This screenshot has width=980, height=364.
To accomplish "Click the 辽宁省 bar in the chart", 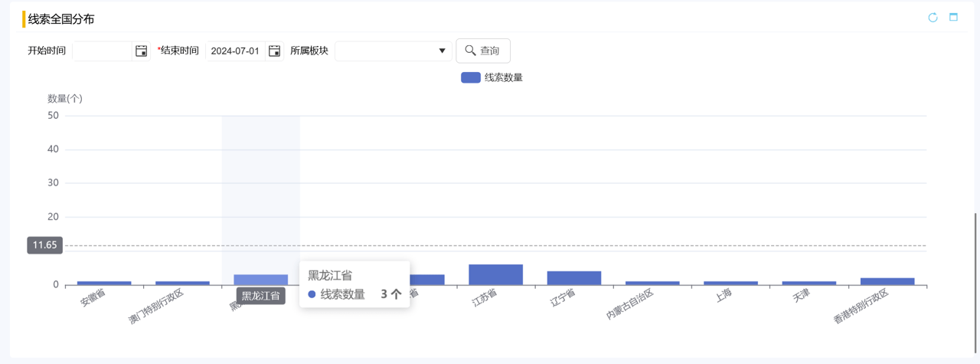I will click(574, 278).
